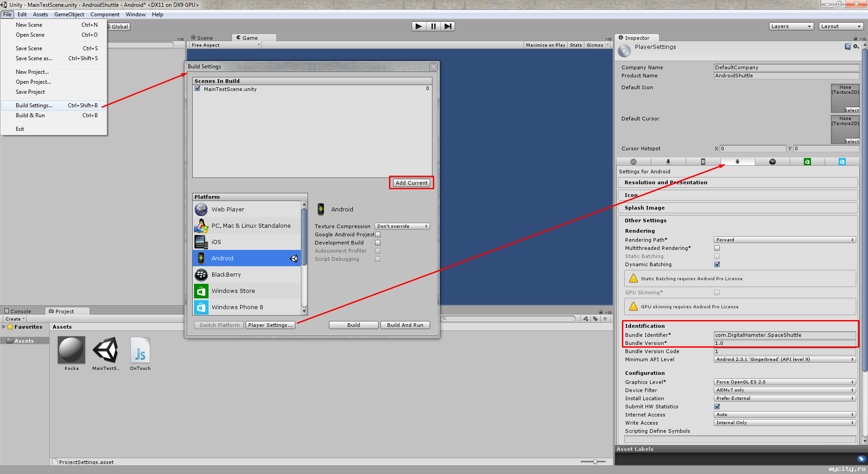Image resolution: width=868 pixels, height=474 pixels.
Task: Enable Multithreaded Rendering checkbox
Action: 717,248
